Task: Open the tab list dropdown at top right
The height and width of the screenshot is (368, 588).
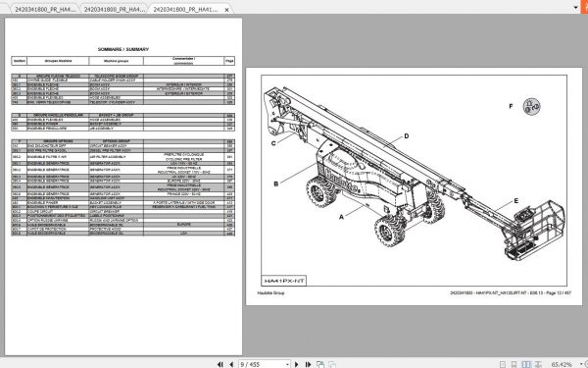Action: pos(575,7)
